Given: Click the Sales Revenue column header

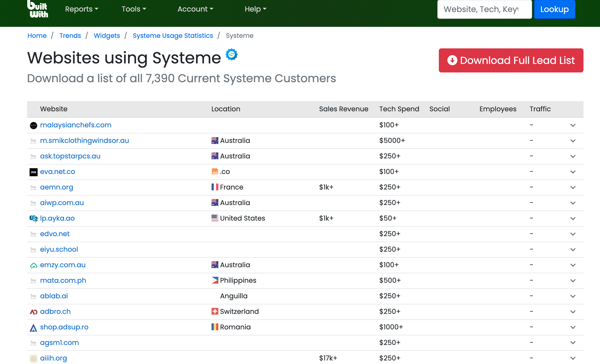Looking at the screenshot, I should coord(344,109).
